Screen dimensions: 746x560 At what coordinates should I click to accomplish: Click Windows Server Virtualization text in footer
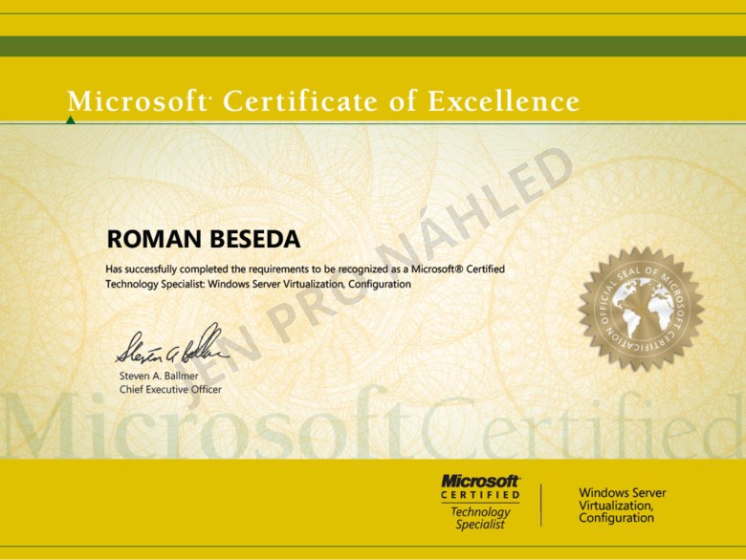622,505
